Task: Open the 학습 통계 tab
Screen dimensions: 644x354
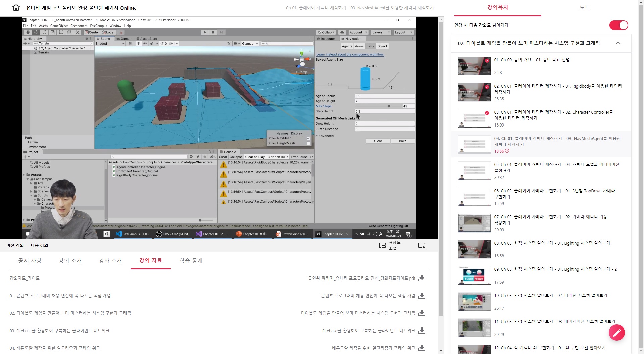Action: pos(191,261)
